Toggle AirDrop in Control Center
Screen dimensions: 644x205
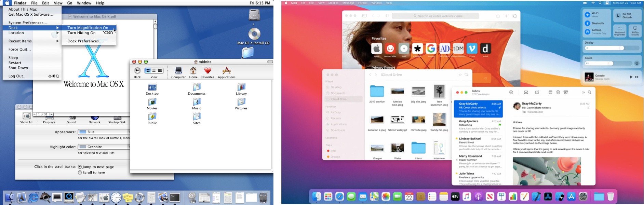[587, 32]
